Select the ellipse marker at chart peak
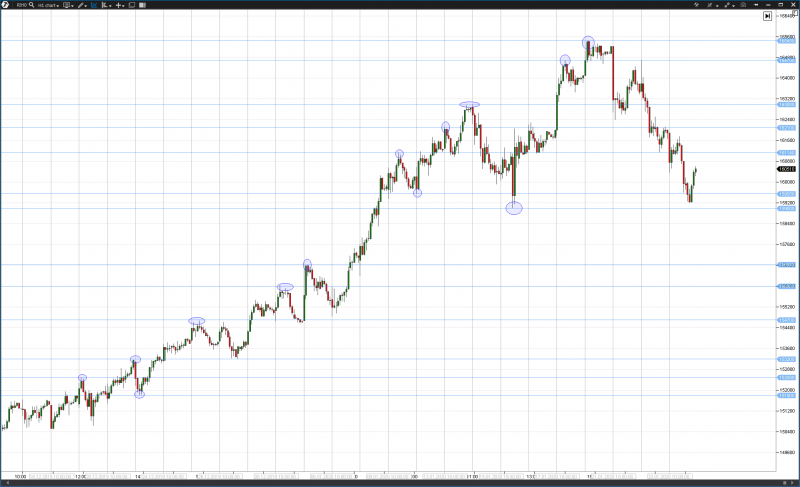Screen dimensions: 800x487 pyautogui.click(x=588, y=42)
